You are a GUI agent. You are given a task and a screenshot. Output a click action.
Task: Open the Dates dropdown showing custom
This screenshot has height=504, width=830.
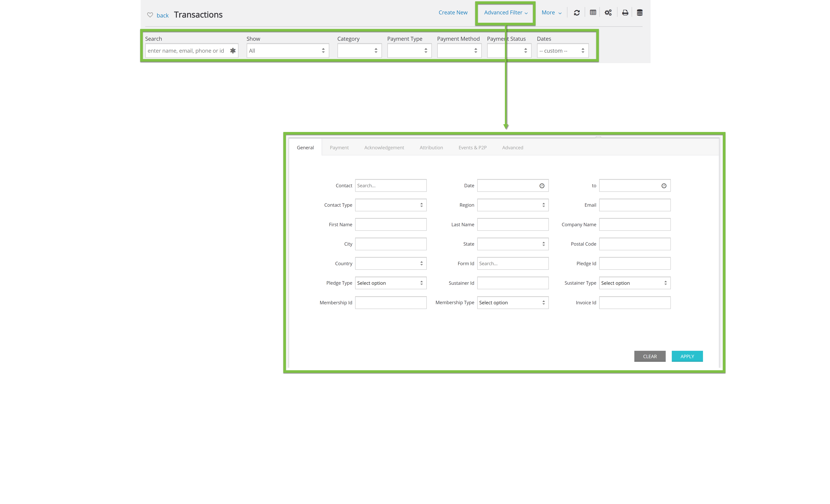563,51
